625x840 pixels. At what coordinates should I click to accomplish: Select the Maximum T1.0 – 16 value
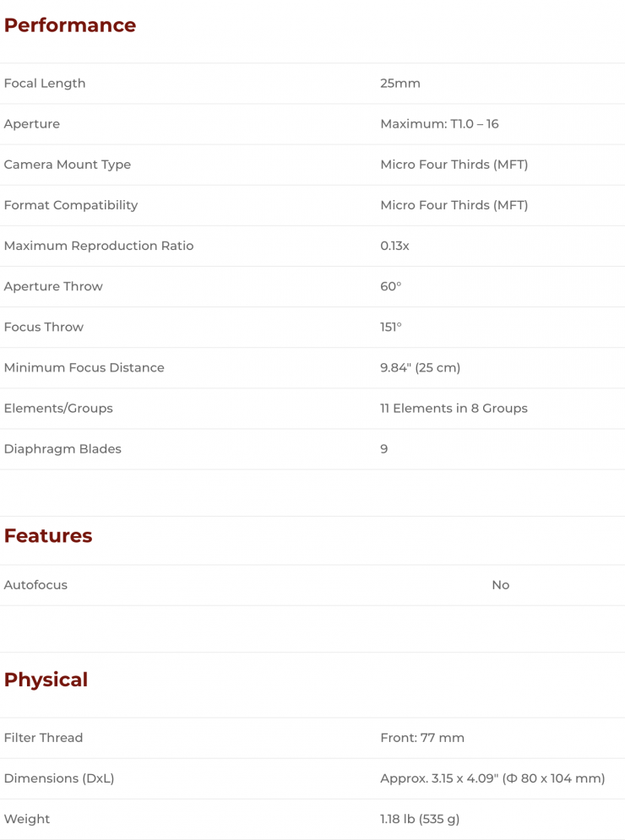(439, 124)
